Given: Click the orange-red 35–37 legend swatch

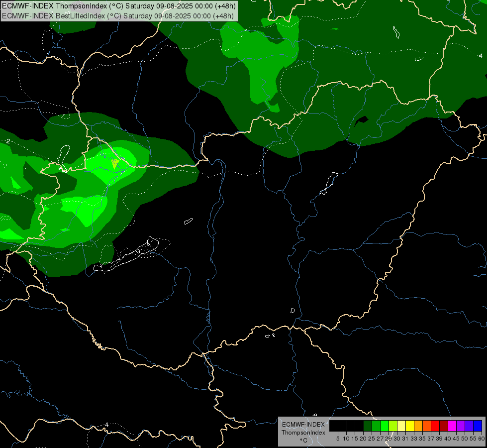Looking at the screenshot, I should 427,426.
